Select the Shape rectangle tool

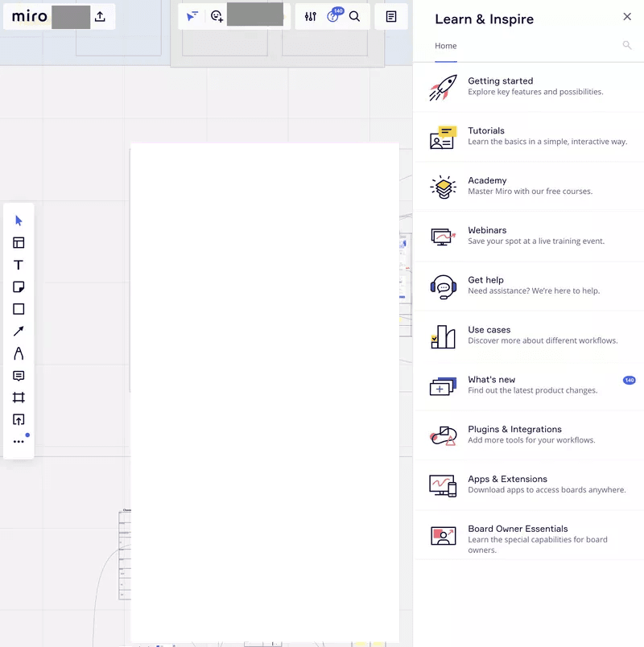coord(19,309)
